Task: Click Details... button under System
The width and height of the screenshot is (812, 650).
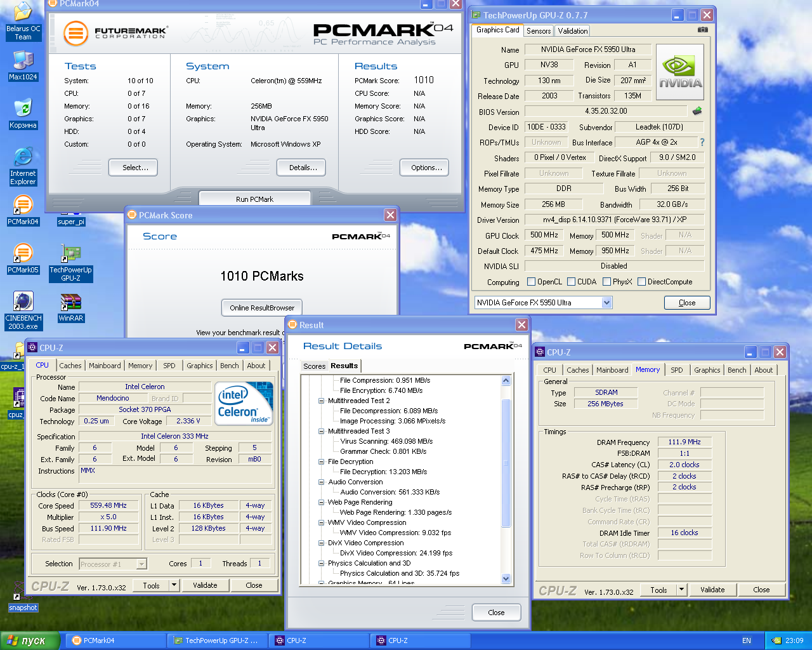Action: click(x=301, y=168)
